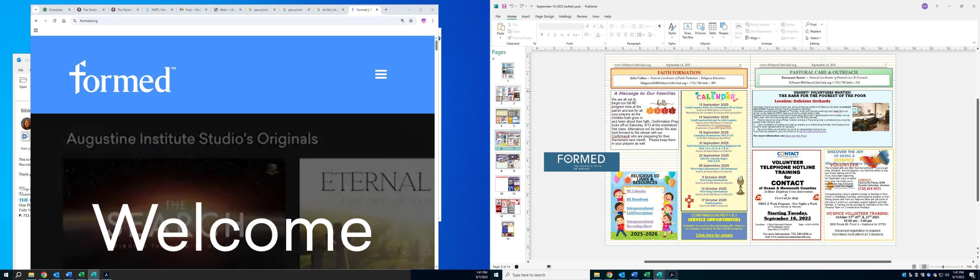This screenshot has height=280, width=980.
Task: Click the Replace command in Editing
Action: (x=813, y=32)
